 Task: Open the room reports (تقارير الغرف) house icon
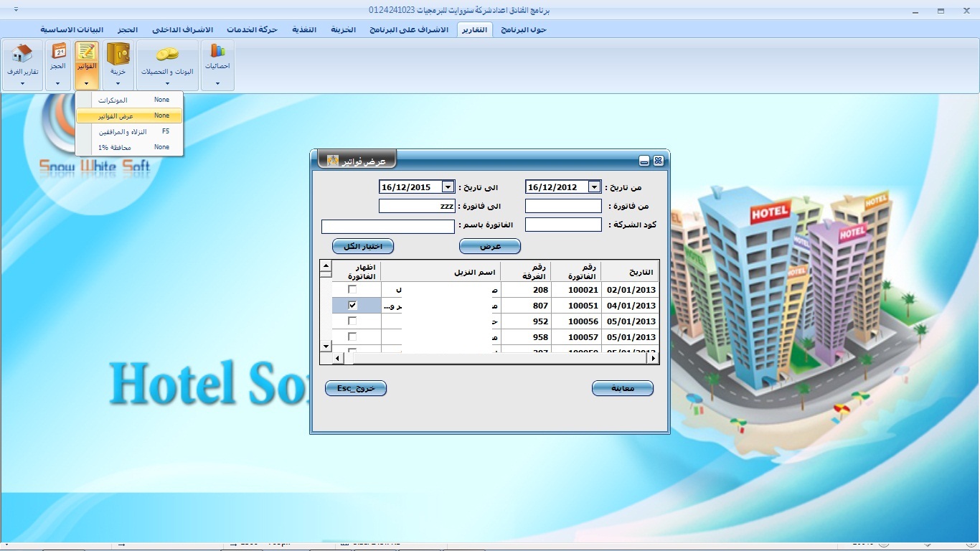(x=22, y=55)
